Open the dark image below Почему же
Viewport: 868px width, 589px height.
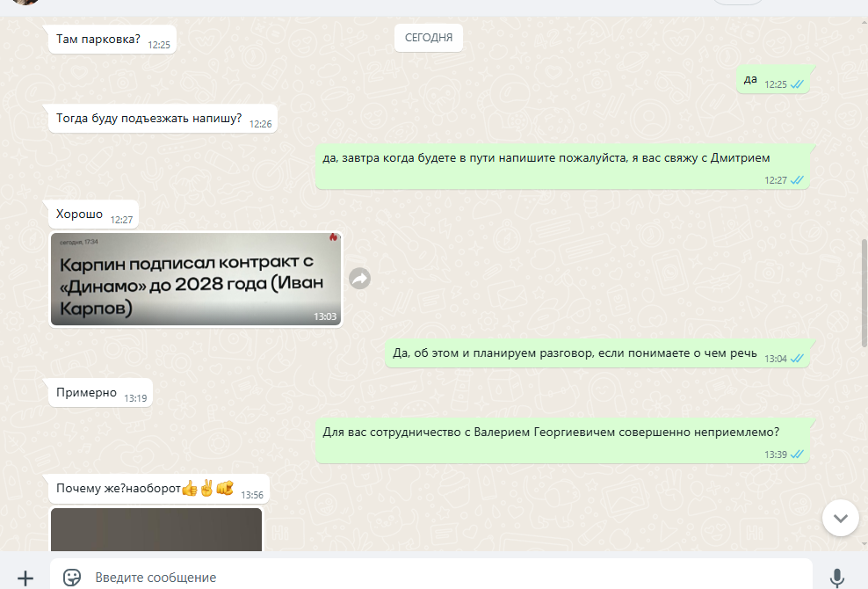156,530
